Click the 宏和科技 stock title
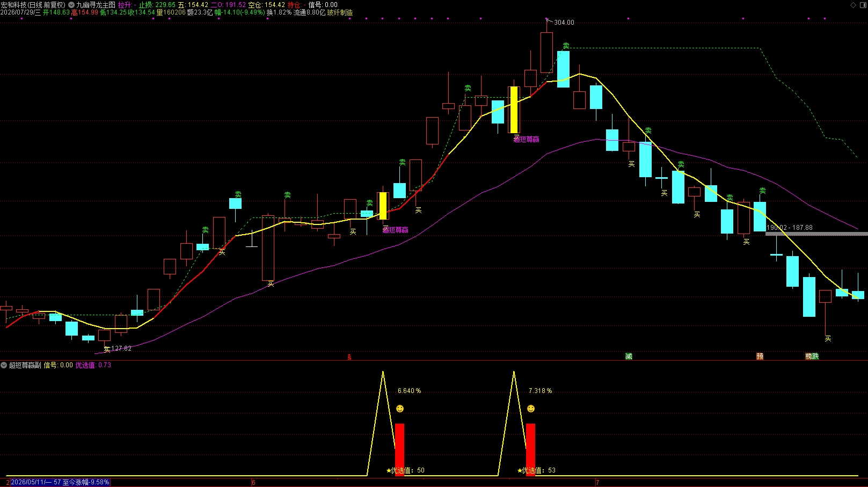This screenshot has width=868, height=487. click(13, 5)
